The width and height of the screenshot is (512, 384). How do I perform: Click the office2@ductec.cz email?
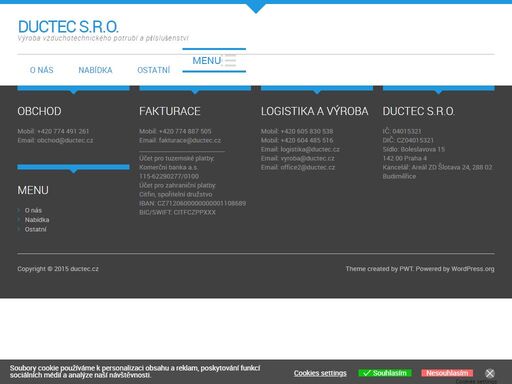click(x=308, y=167)
